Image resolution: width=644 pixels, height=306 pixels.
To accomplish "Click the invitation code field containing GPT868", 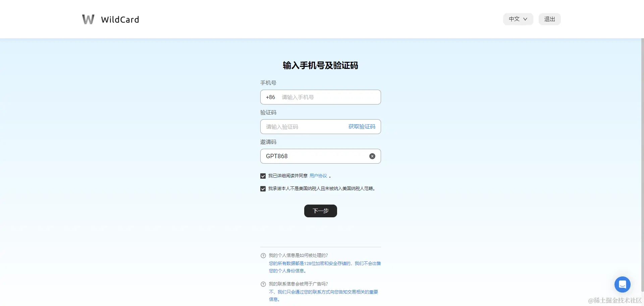I will (x=320, y=156).
